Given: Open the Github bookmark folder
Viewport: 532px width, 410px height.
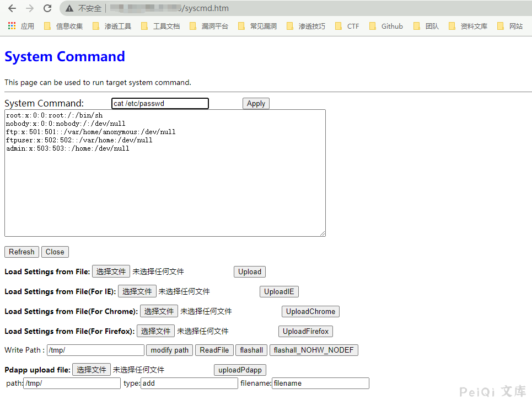Looking at the screenshot, I should coord(386,26).
